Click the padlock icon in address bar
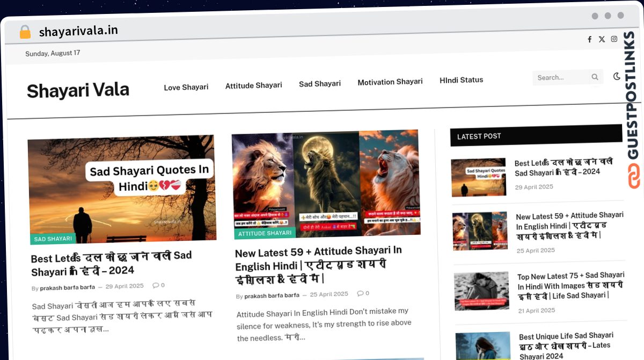644x360 pixels. point(25,32)
